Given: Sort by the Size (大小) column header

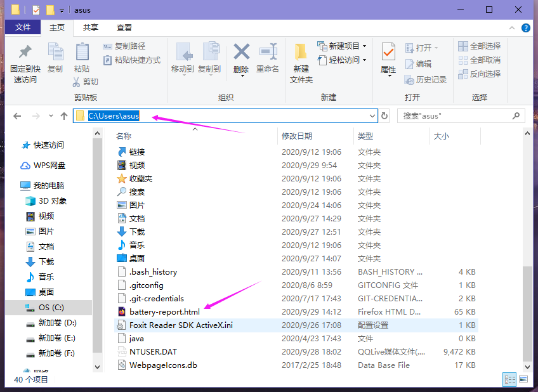Looking at the screenshot, I should click(x=441, y=136).
